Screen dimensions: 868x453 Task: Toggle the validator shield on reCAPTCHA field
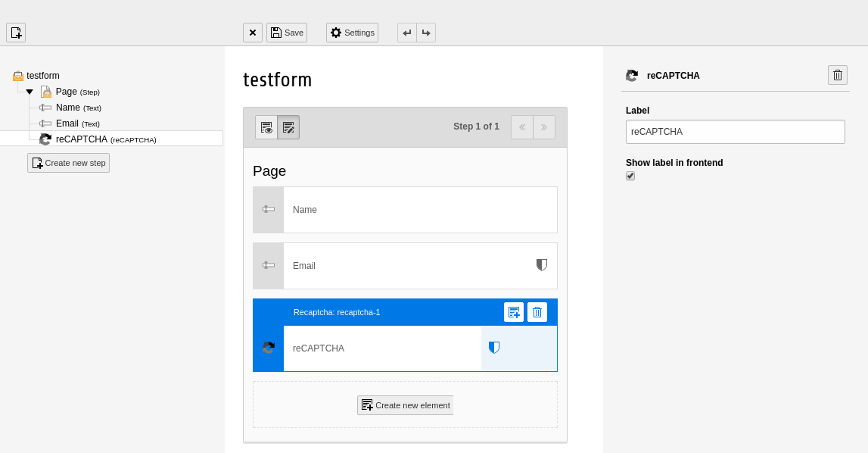495,348
